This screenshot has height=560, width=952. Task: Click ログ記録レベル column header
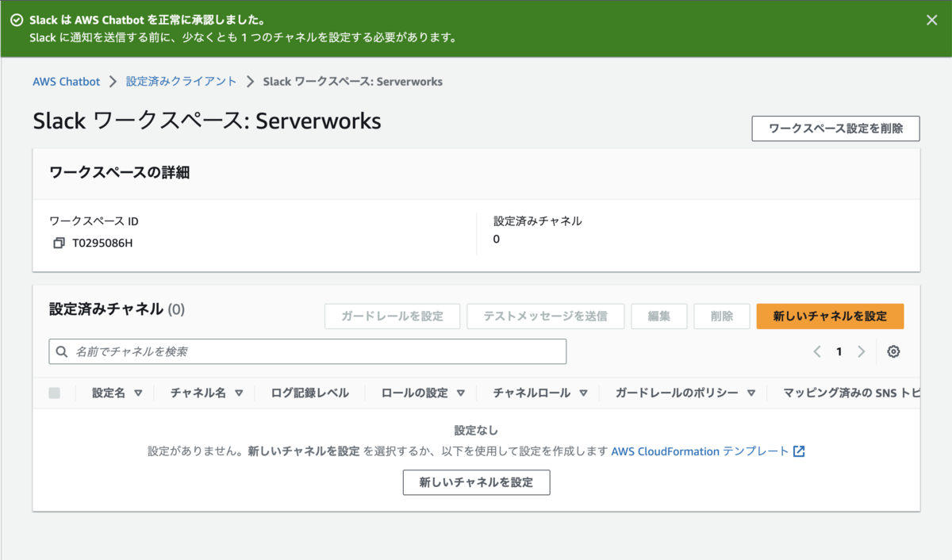309,393
